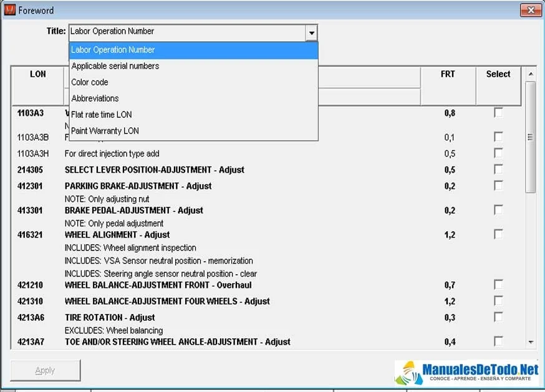Click LON code 1103A3B
Screen dimensions: 545x392
click(x=33, y=137)
